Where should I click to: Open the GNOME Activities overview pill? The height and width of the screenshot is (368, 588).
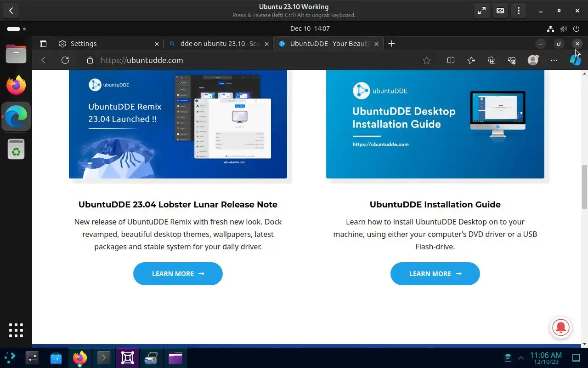16,29
